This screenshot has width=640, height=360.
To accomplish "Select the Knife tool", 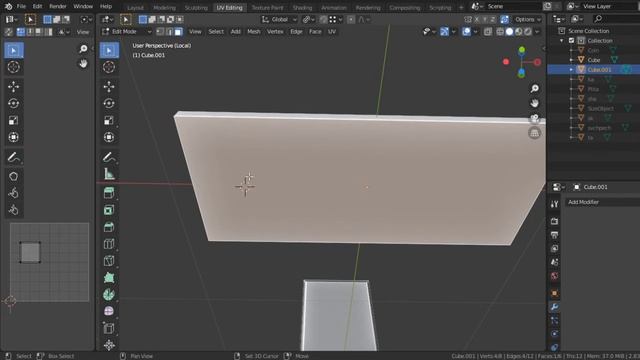I will [109, 261].
